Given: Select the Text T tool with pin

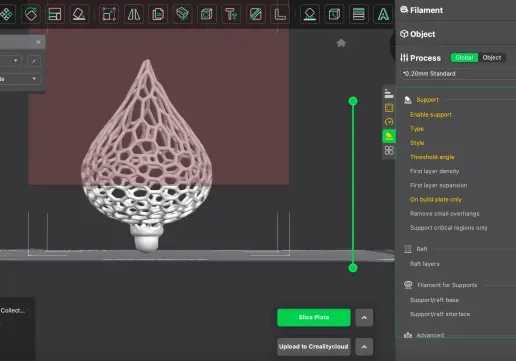Looking at the screenshot, I should pos(231,14).
